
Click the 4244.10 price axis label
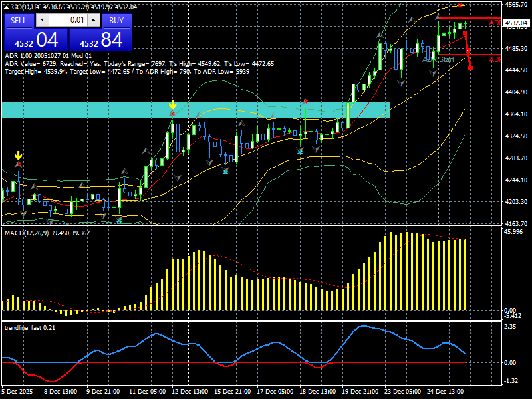(516, 180)
